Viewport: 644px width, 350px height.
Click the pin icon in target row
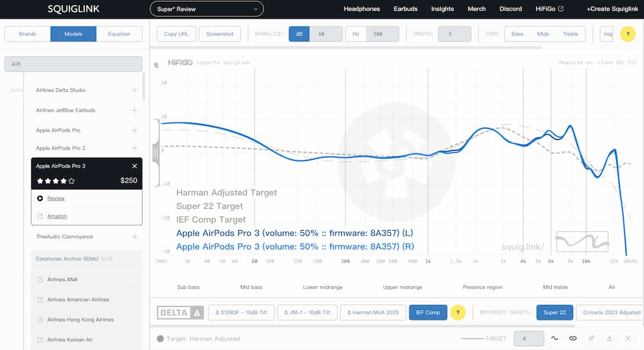point(591,338)
